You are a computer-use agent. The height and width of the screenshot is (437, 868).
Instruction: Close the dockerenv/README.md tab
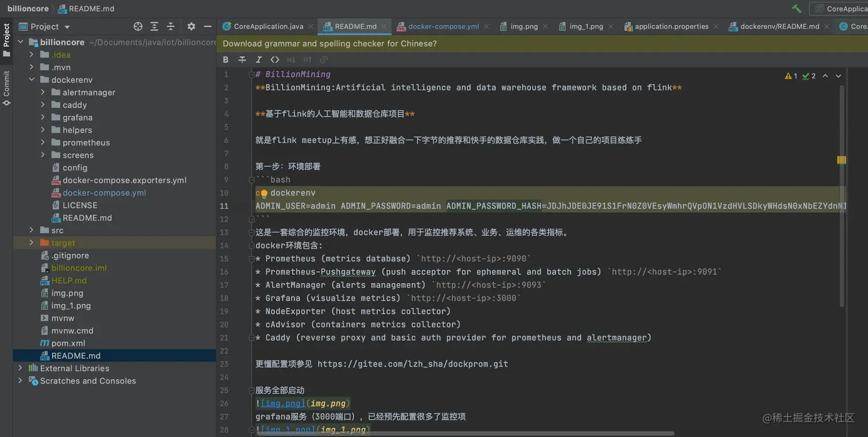coord(827,26)
